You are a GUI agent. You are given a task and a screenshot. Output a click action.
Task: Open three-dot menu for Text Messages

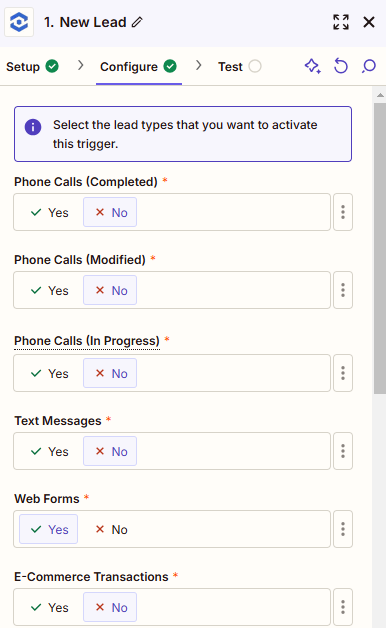click(x=343, y=451)
